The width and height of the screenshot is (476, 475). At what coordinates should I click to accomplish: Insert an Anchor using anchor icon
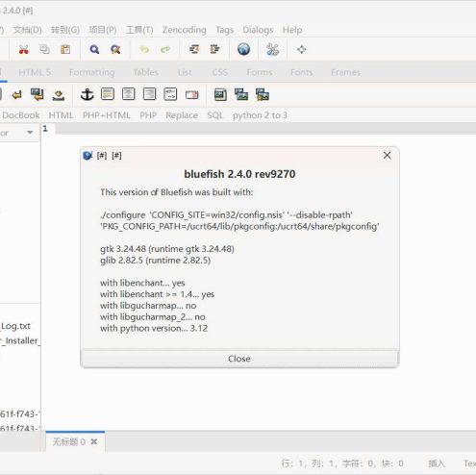(x=87, y=94)
